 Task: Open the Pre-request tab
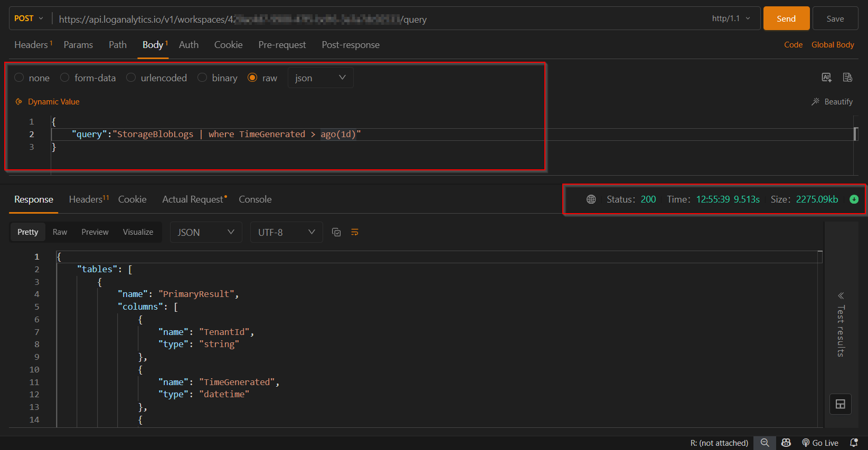click(282, 45)
